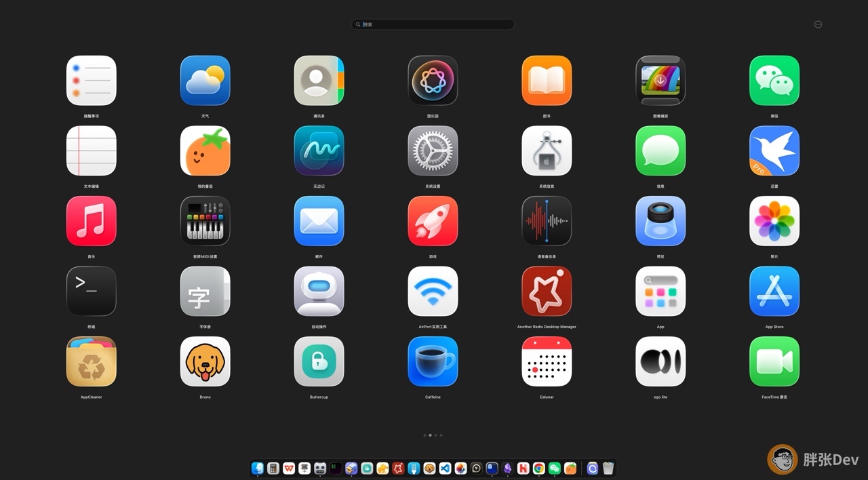
Task: Launch the 系统信息 System Information app
Action: tap(547, 151)
